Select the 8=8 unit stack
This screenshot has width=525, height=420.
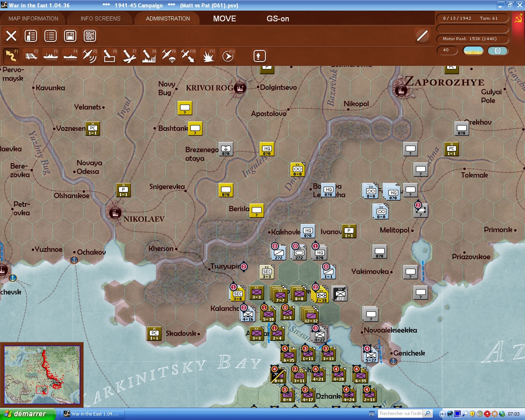pyautogui.click(x=299, y=294)
